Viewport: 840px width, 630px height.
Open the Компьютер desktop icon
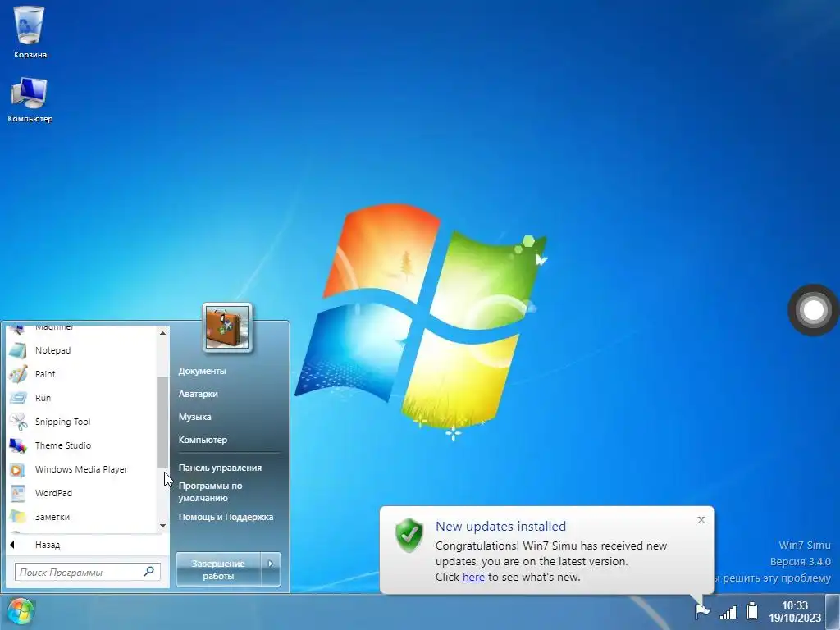[30, 100]
